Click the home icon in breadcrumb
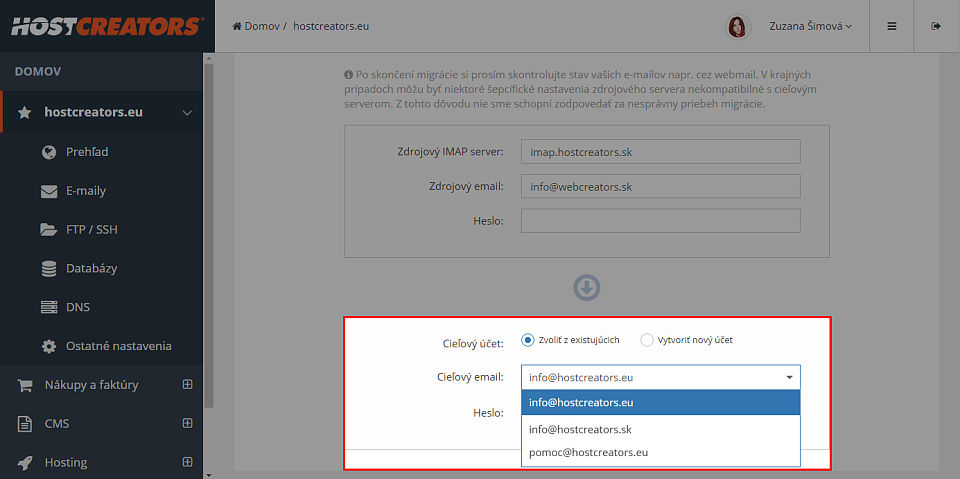960x479 pixels. coord(237,26)
